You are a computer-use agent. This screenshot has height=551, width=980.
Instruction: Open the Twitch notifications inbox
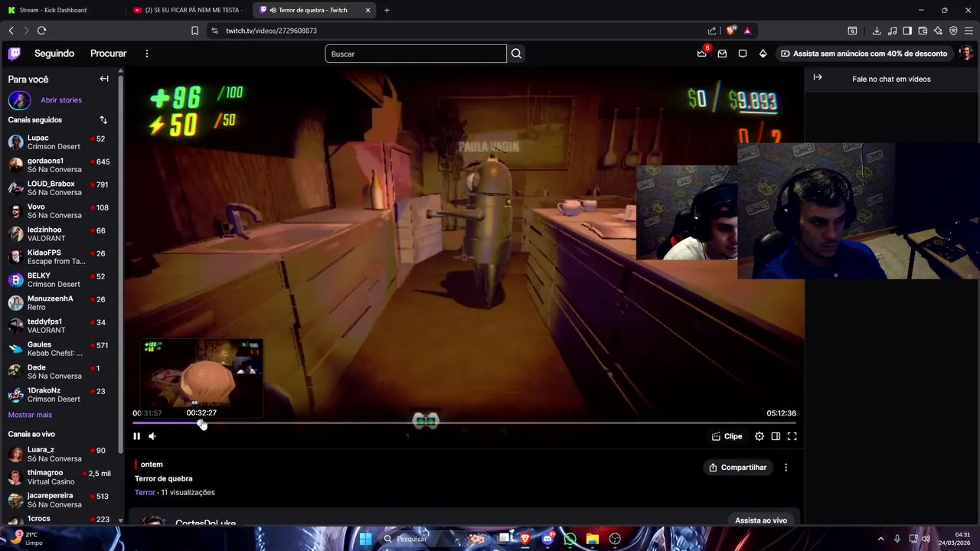click(722, 54)
